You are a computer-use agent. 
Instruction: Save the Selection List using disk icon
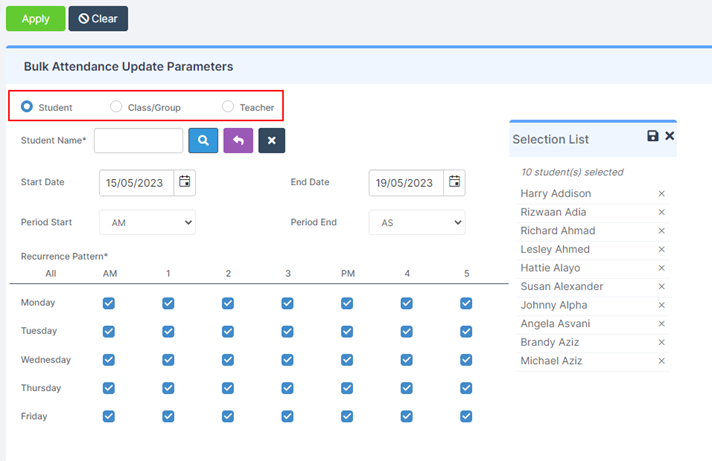tap(653, 136)
